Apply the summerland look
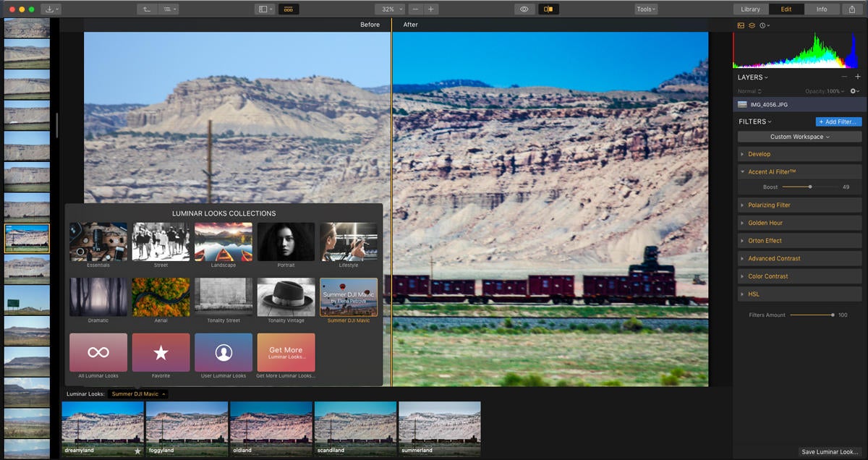Viewport: 868px width, 460px height. (x=439, y=430)
